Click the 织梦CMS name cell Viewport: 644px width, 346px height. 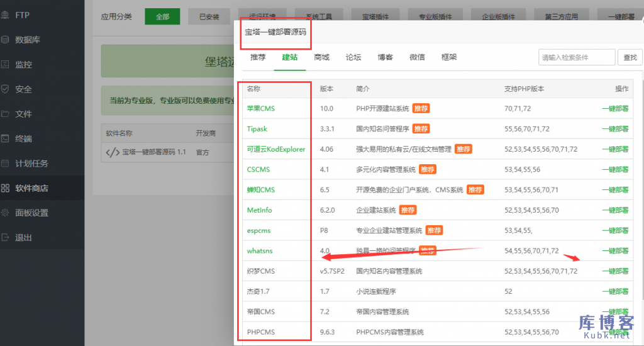coord(261,271)
